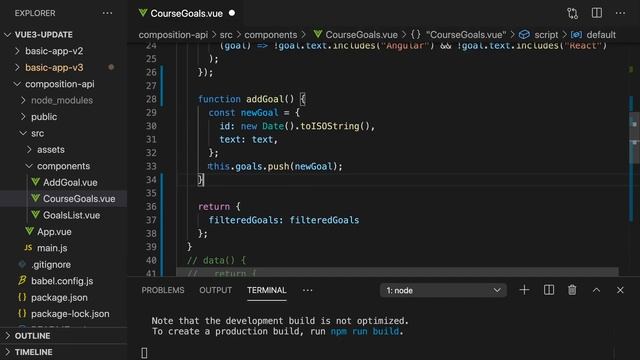The width and height of the screenshot is (640, 360).
Task: Click the compare changes icon in editor toolbar
Action: click(572, 13)
